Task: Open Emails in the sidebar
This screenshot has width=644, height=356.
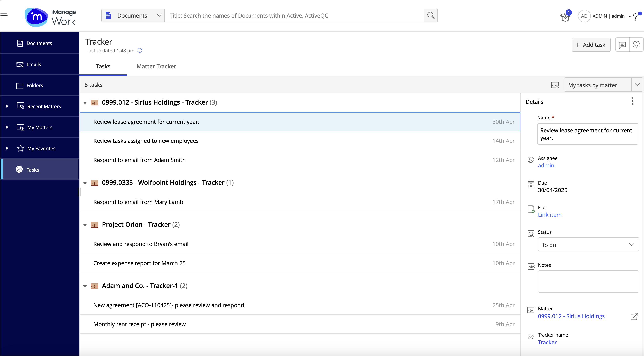Action: (x=34, y=64)
